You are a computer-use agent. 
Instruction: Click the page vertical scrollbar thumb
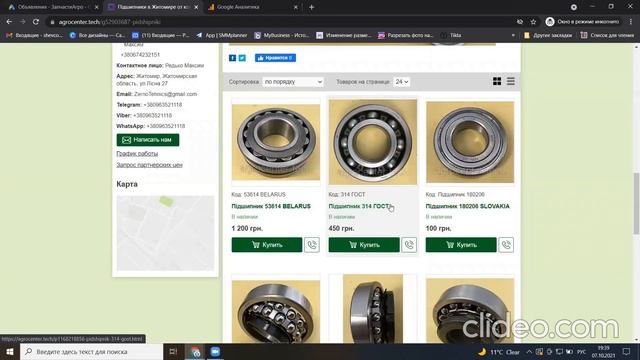tap(636, 203)
